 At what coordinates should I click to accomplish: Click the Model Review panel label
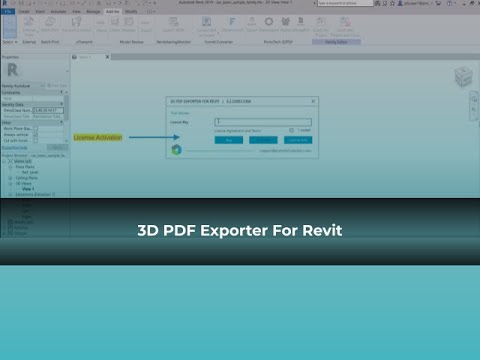coord(132,42)
